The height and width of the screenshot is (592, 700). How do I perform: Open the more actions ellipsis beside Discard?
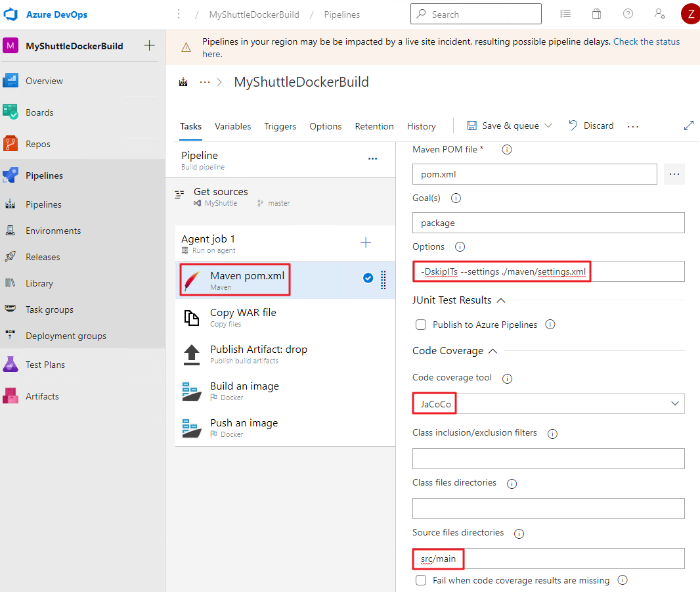(632, 126)
